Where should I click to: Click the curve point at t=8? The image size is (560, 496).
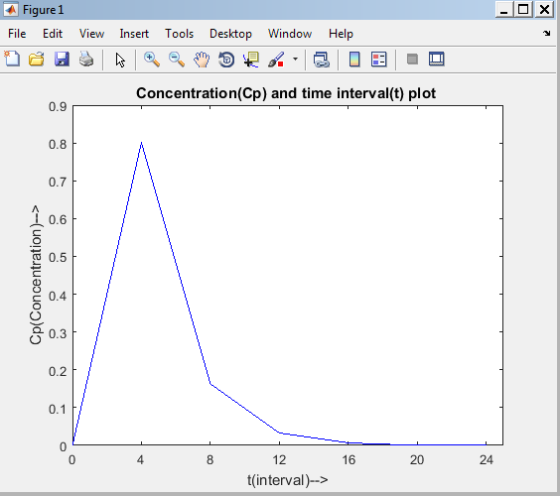click(210, 384)
